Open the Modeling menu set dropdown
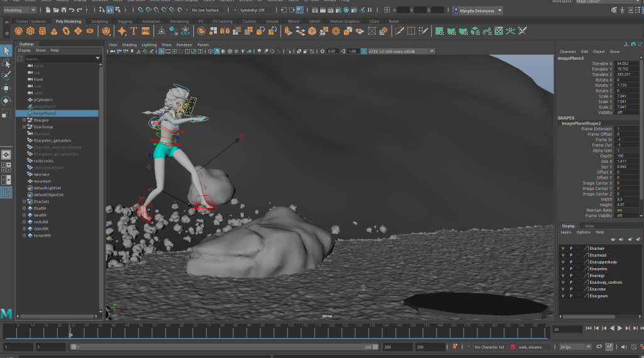The height and width of the screenshot is (358, 644). (x=19, y=10)
